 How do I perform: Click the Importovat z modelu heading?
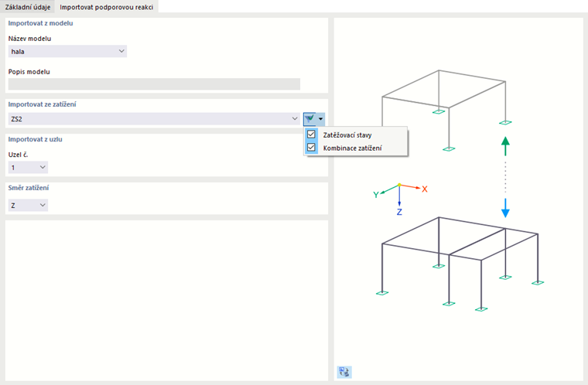pyautogui.click(x=40, y=23)
